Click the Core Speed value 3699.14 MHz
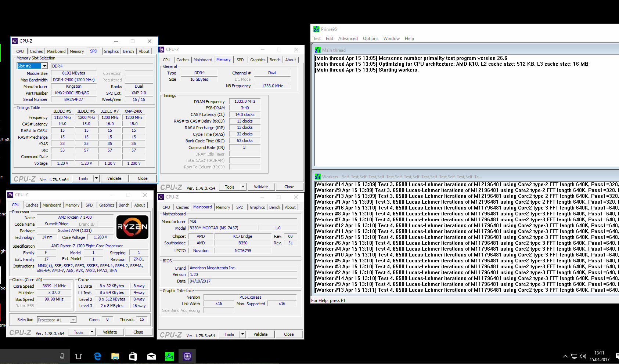 tap(54, 286)
